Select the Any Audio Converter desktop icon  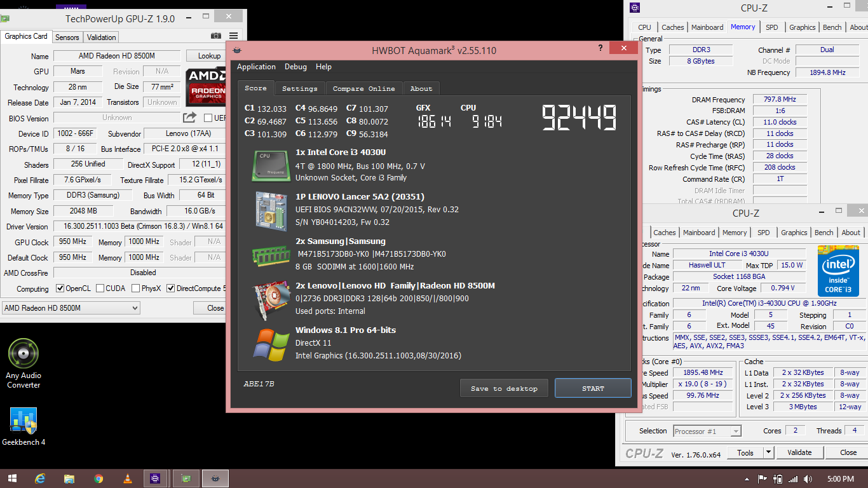pos(24,363)
